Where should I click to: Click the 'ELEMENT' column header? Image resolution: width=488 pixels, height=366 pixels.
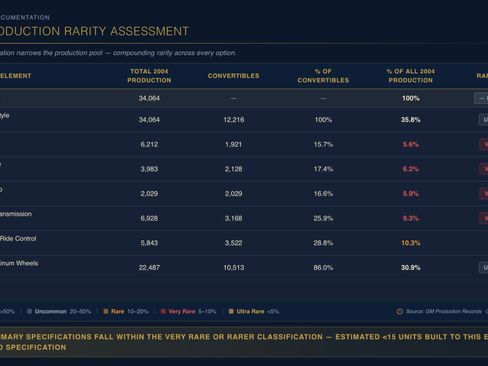click(x=16, y=76)
